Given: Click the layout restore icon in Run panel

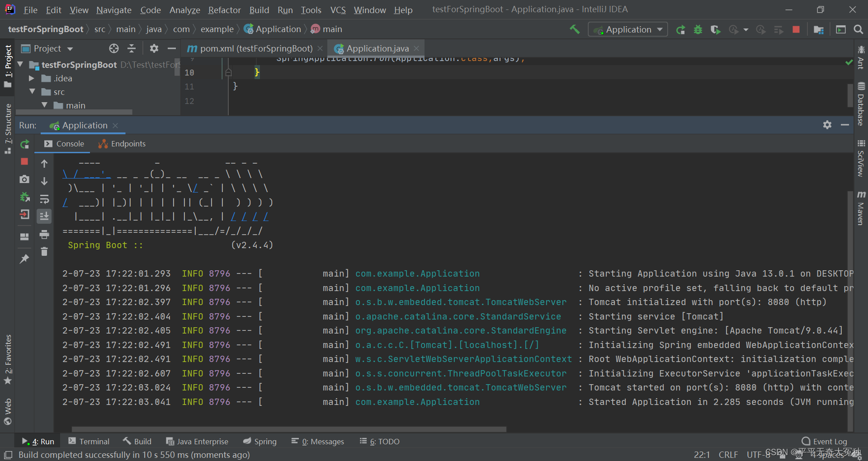Looking at the screenshot, I should pos(24,236).
